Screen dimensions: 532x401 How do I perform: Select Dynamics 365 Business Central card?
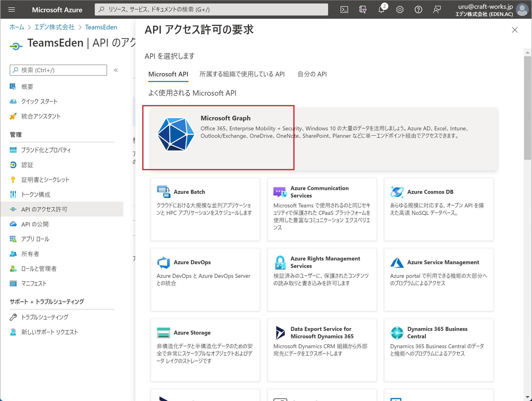pyautogui.click(x=439, y=350)
